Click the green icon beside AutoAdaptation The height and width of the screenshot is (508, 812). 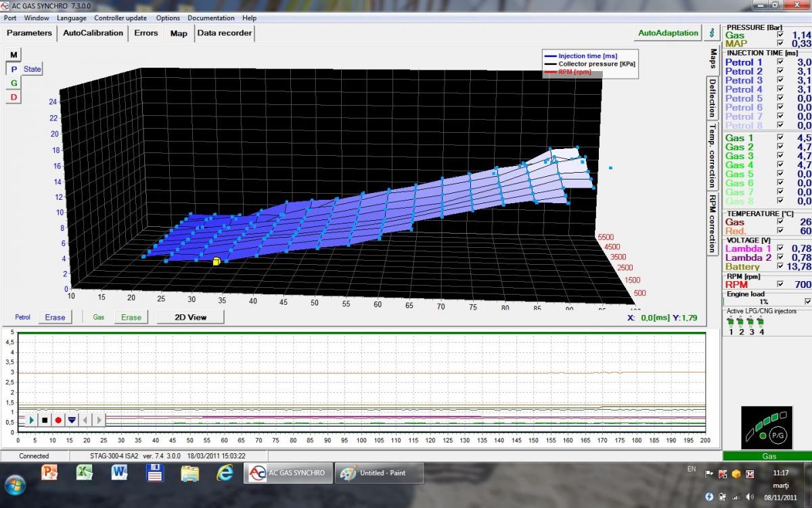(711, 33)
